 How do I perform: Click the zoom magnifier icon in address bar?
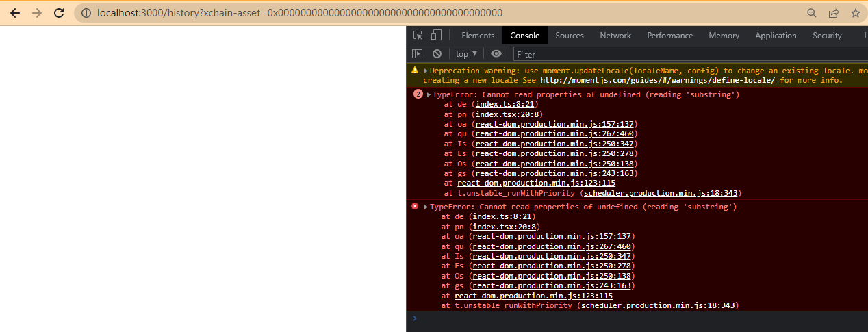(x=812, y=13)
